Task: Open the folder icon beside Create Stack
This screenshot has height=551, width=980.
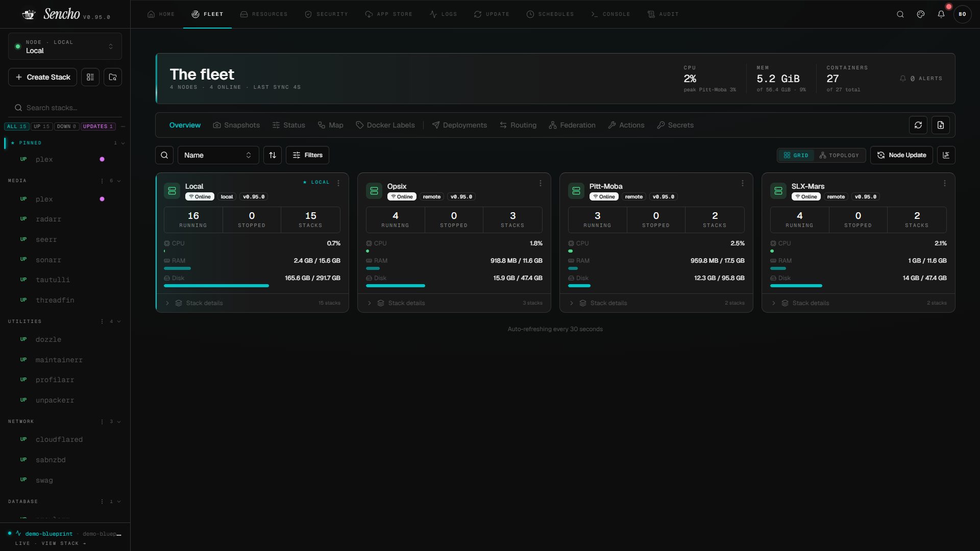Action: click(x=113, y=77)
